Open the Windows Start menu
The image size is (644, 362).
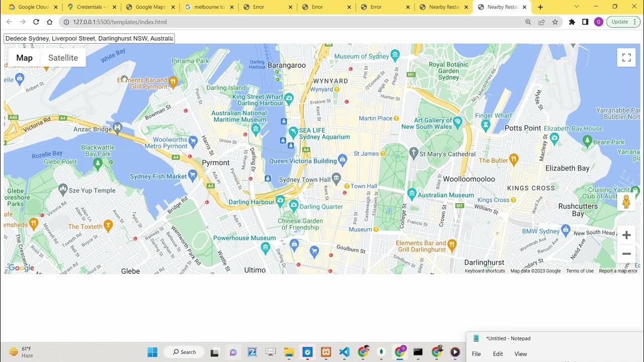click(152, 352)
